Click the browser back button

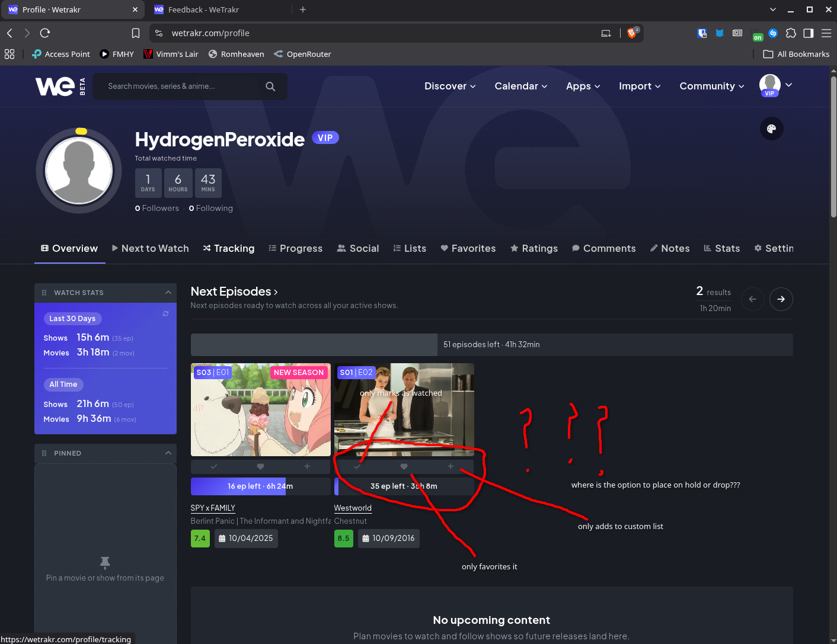[9, 33]
